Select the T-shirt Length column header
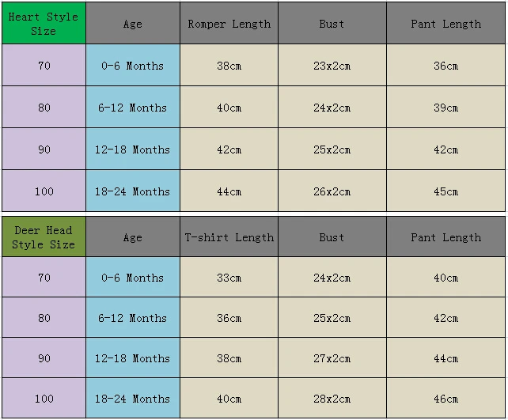The height and width of the screenshot is (420, 508). coord(229,236)
